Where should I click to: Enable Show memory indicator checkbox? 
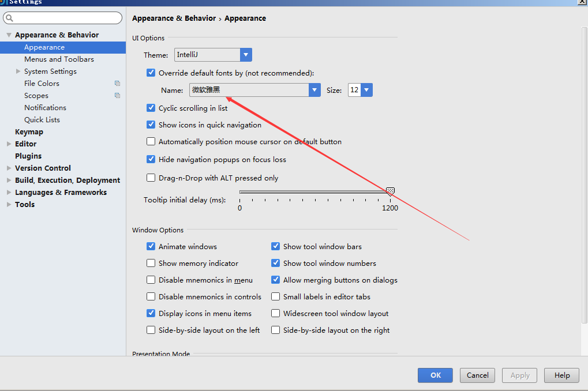pos(151,264)
